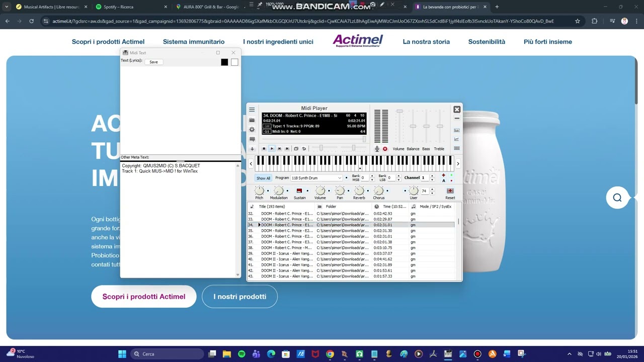Click the Actimel logo

pyautogui.click(x=358, y=41)
